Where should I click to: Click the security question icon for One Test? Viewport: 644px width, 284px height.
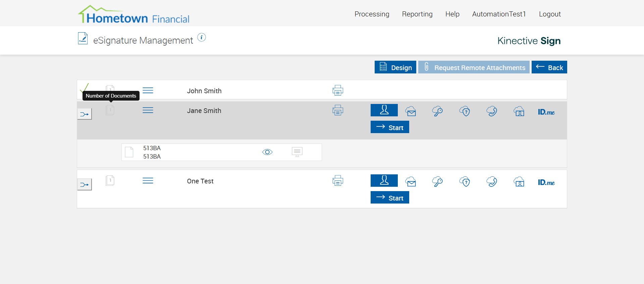465,181
